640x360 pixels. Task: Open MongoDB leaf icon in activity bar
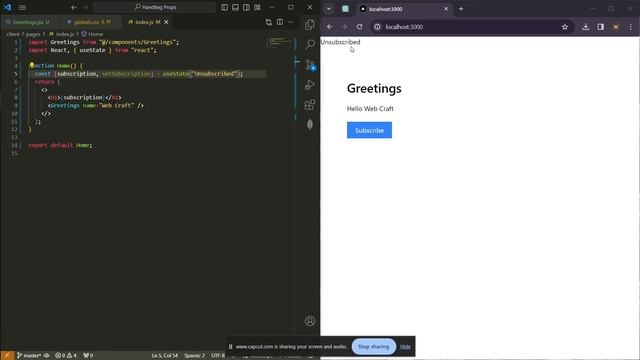pos(310,124)
